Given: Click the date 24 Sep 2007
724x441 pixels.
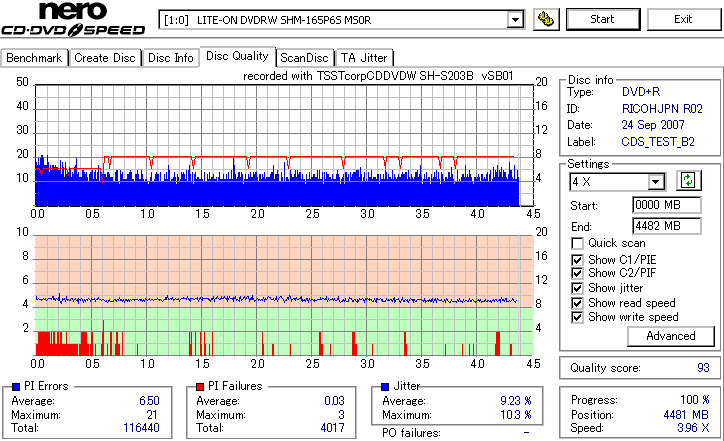Looking at the screenshot, I should click(653, 125).
